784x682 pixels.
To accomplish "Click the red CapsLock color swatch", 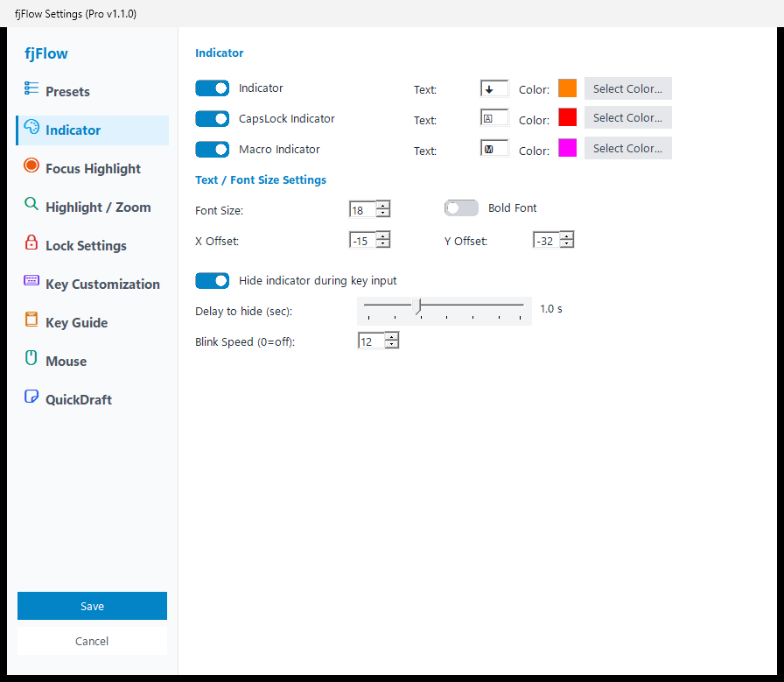I will point(567,117).
